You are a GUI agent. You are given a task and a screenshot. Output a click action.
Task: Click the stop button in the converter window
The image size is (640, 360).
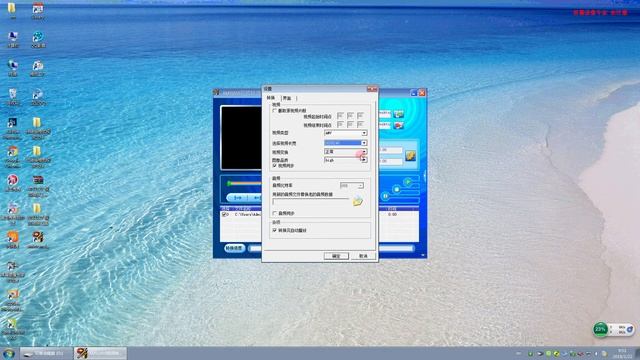pos(396,189)
